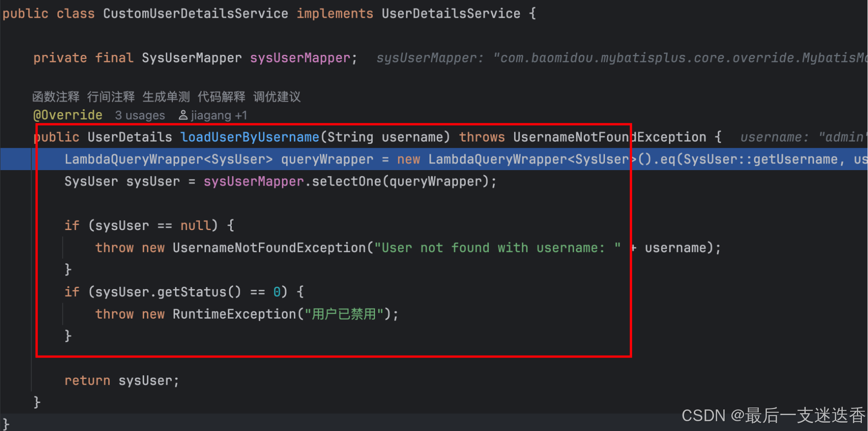Click the "用户已禁用" string literal
Viewport: 868px width, 431px height.
tap(344, 314)
